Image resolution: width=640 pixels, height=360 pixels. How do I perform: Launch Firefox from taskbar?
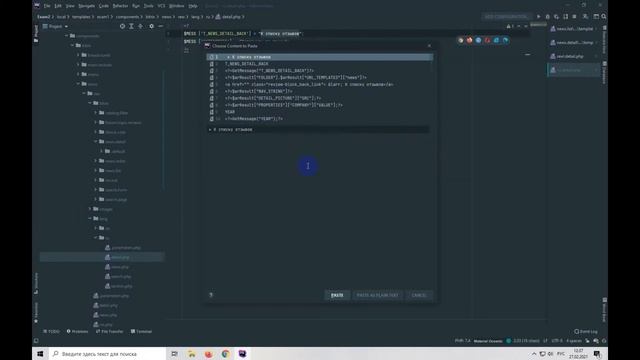[209, 353]
